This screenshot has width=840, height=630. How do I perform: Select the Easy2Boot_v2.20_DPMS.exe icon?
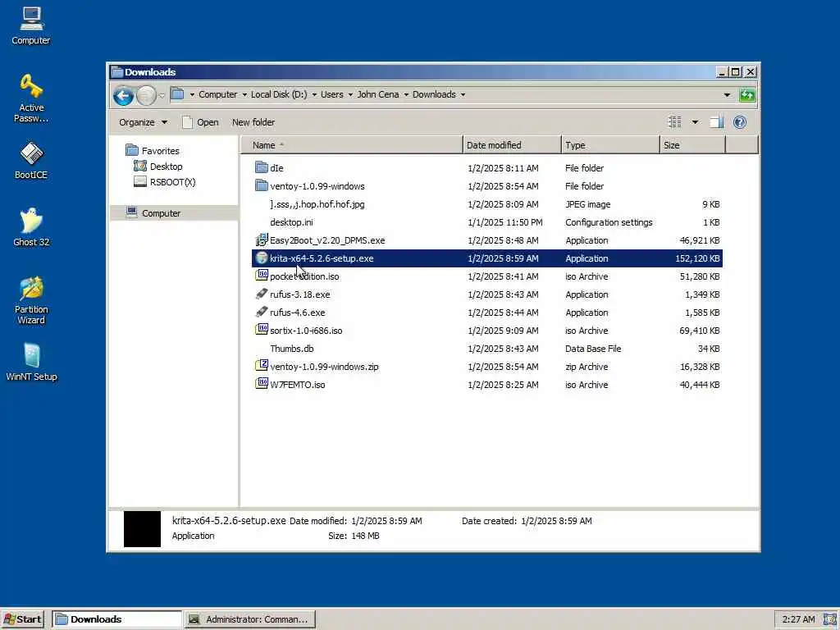pyautogui.click(x=262, y=240)
